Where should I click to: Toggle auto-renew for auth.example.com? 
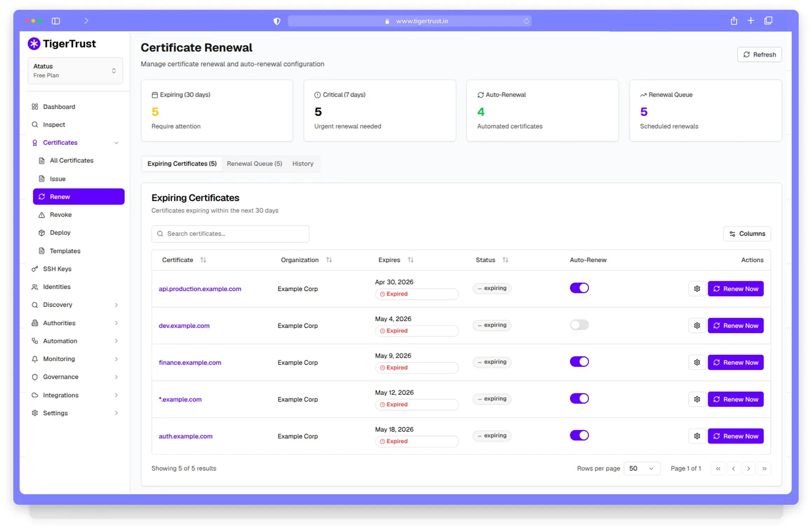[579, 435]
